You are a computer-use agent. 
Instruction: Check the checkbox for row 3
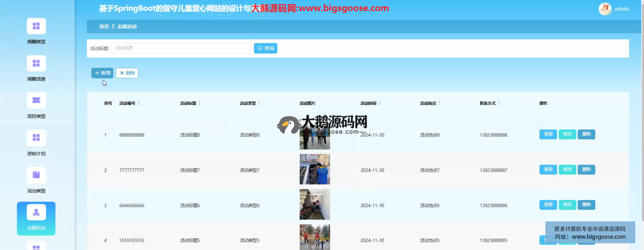pos(91,206)
